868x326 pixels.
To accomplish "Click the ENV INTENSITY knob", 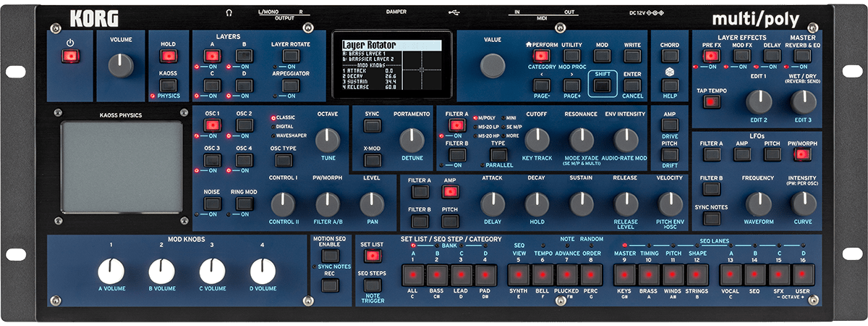I will (626, 139).
